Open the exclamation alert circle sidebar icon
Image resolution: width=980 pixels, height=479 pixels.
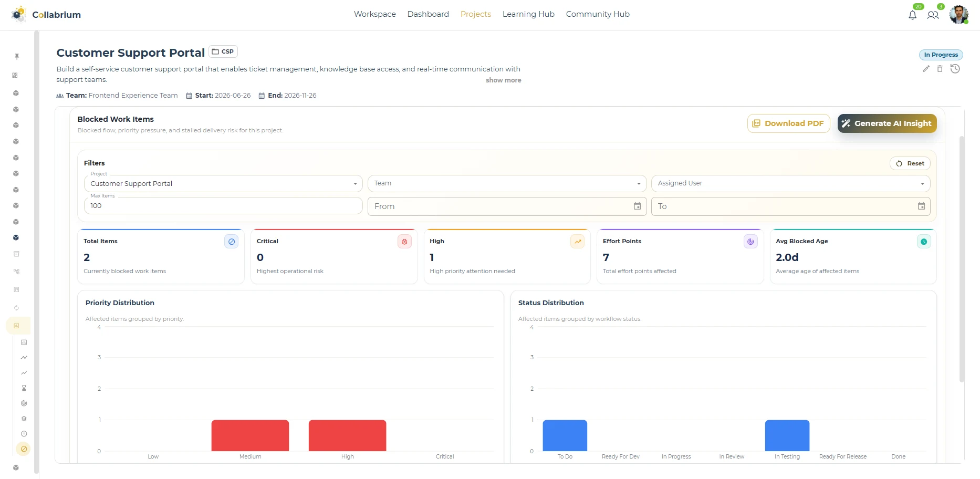point(24,434)
